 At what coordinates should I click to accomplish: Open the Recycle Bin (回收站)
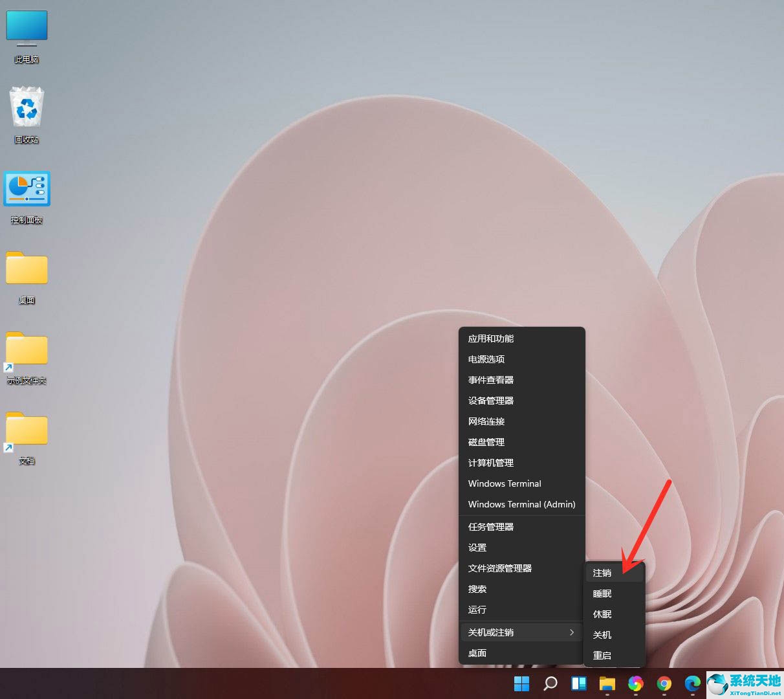click(27, 110)
